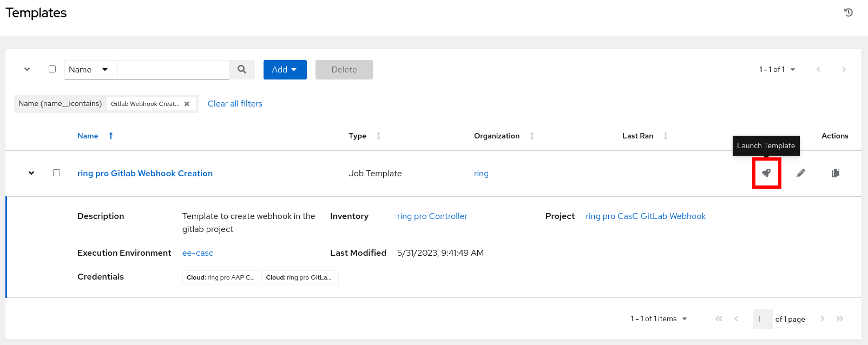Go to next page in top pagination
Screen dimensions: 868x345
click(x=844, y=69)
